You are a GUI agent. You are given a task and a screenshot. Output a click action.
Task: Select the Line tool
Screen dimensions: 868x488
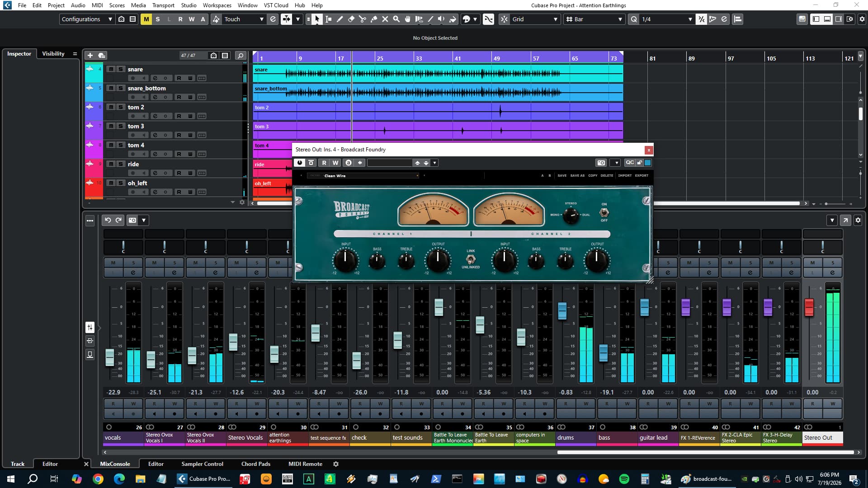point(430,19)
